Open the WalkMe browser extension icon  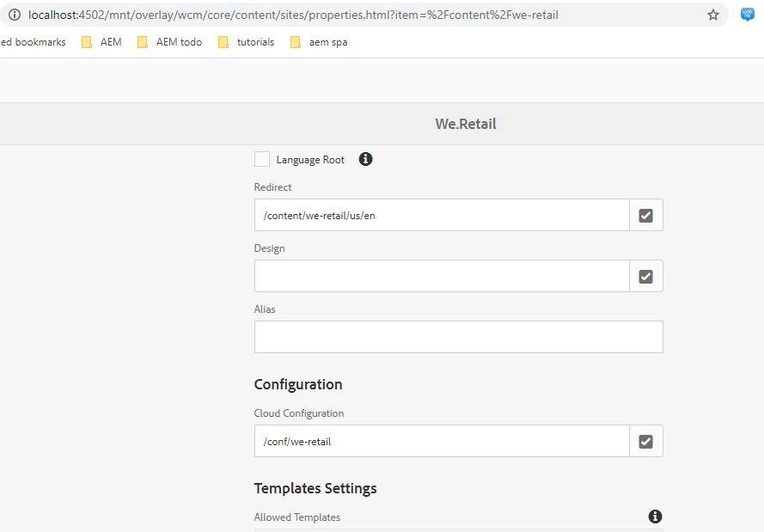748,15
